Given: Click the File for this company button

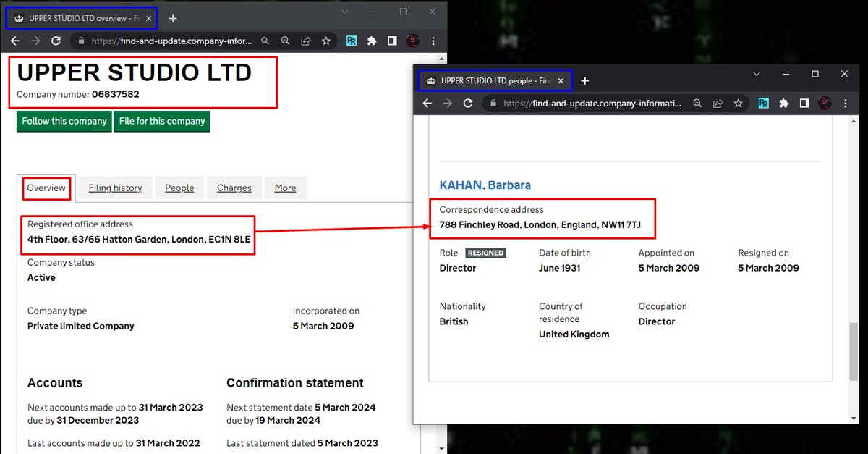Looking at the screenshot, I should point(162,121).
